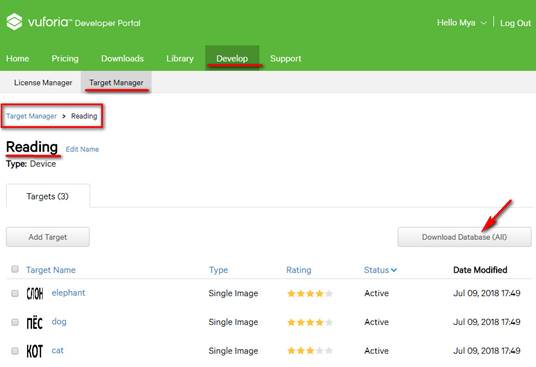Check the dog target checkbox

point(15,322)
